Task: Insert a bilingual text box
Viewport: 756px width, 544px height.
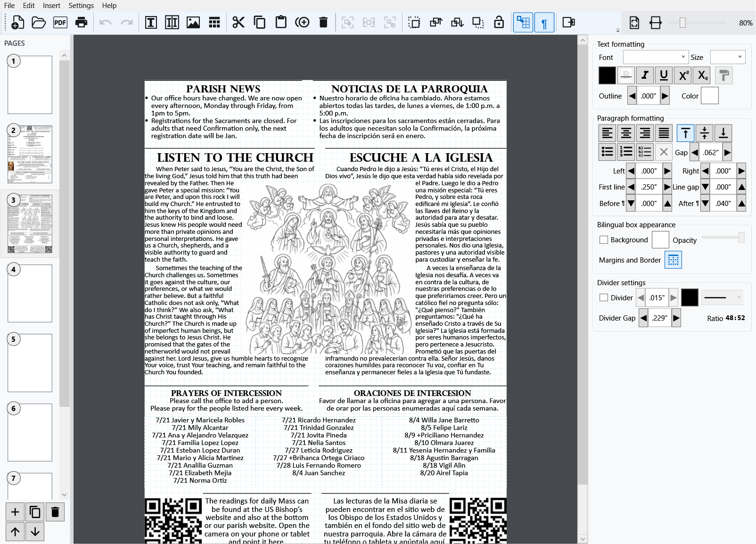Action: [x=172, y=22]
